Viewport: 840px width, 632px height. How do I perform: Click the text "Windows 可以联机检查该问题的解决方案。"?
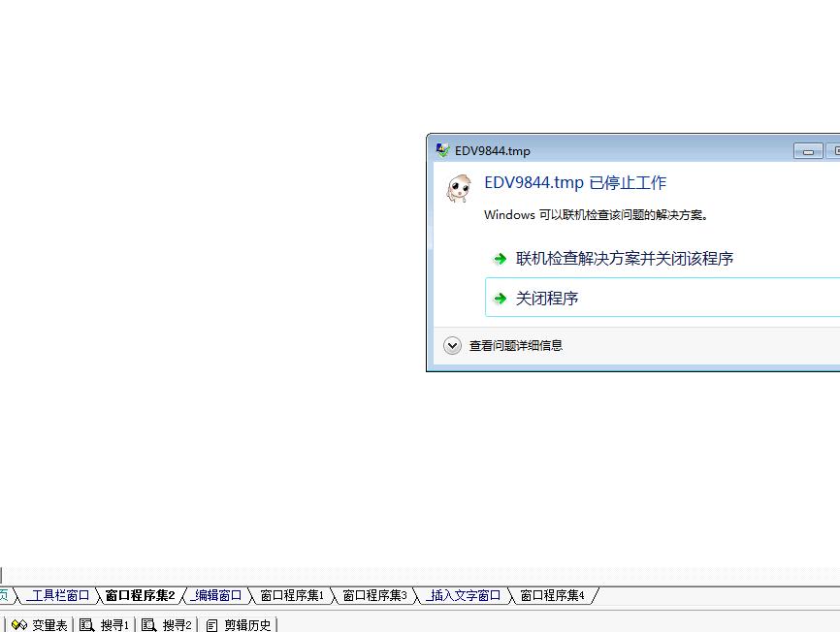coord(596,215)
